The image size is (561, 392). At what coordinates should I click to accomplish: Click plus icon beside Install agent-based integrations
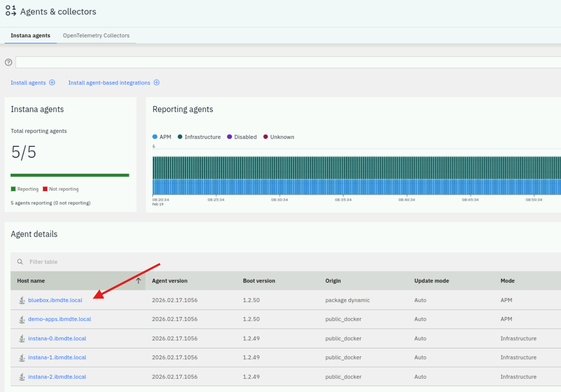(x=157, y=82)
